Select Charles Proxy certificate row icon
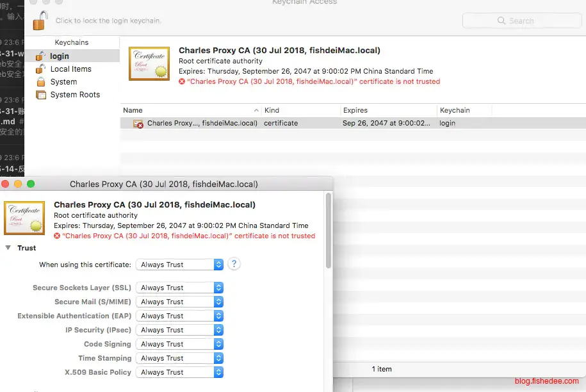The height and width of the screenshot is (392, 586). pos(138,124)
